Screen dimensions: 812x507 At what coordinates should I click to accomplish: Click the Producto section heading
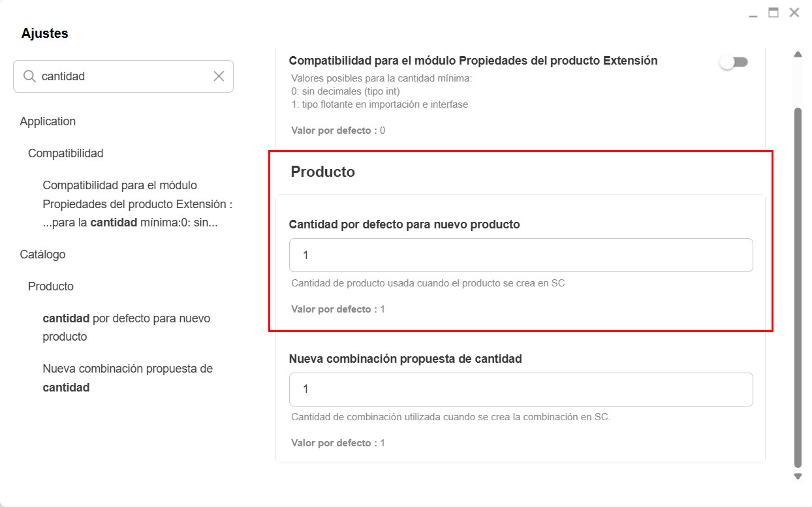pyautogui.click(x=322, y=172)
